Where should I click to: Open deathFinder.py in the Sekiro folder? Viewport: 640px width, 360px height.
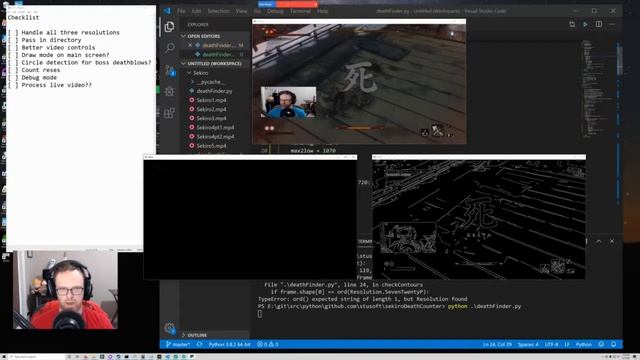pos(214,91)
